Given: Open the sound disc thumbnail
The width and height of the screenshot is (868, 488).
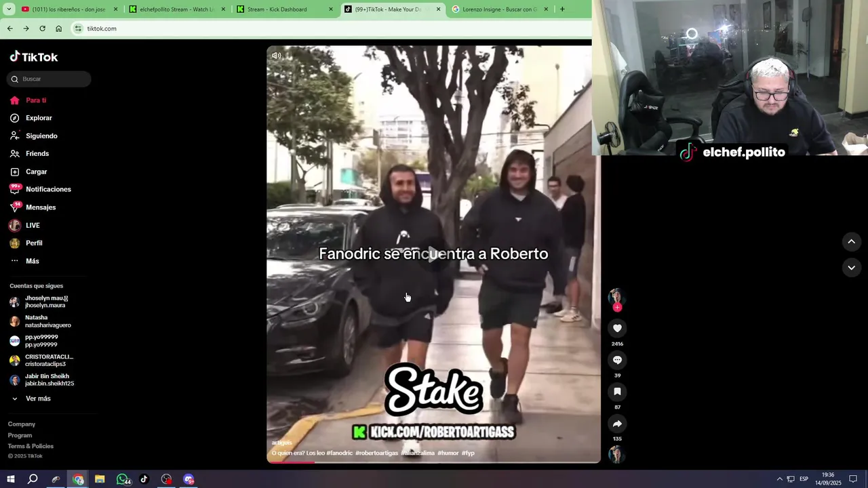Looking at the screenshot, I should point(616,455).
